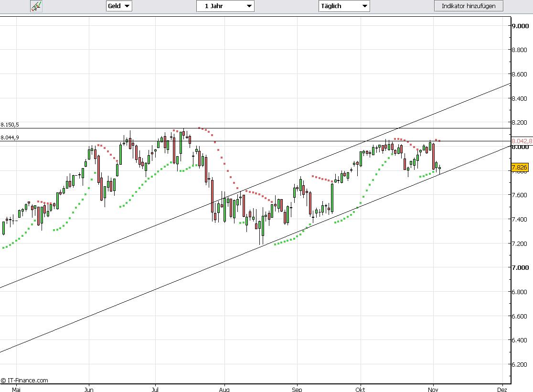Viewport: 533px width, 392px height.
Task: Click the 7.000 price axis label
Action: click(x=521, y=268)
